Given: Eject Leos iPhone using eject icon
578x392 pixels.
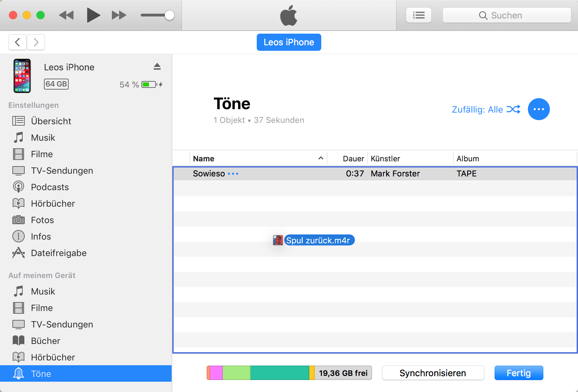Looking at the screenshot, I should pyautogui.click(x=157, y=67).
